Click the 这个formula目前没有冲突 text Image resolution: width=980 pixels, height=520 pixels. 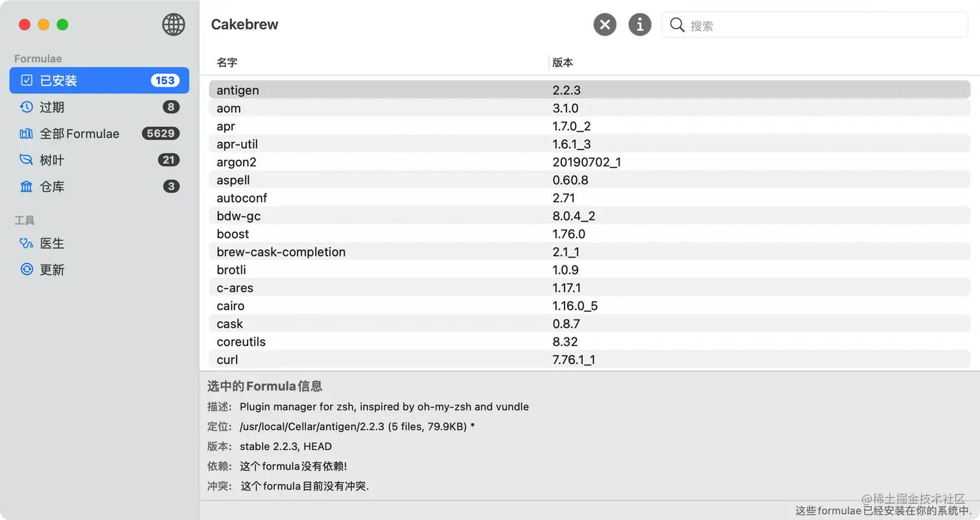pyautogui.click(x=305, y=486)
